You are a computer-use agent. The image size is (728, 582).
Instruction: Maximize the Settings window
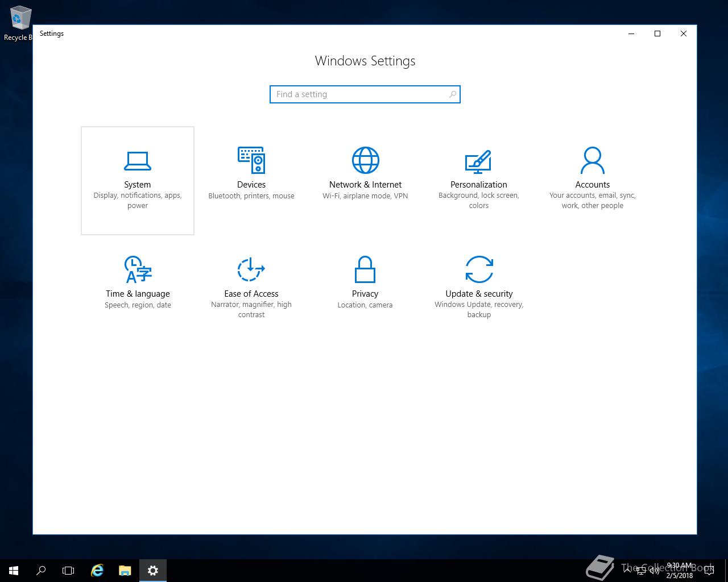pos(657,34)
